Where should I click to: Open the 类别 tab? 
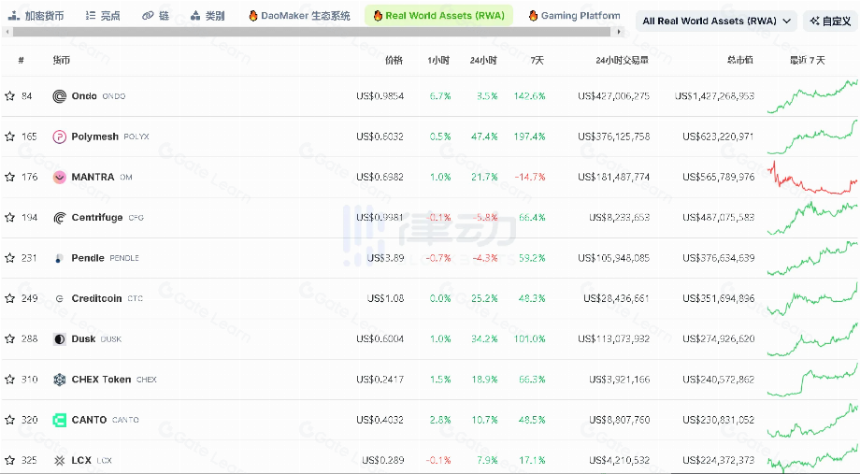coord(207,16)
